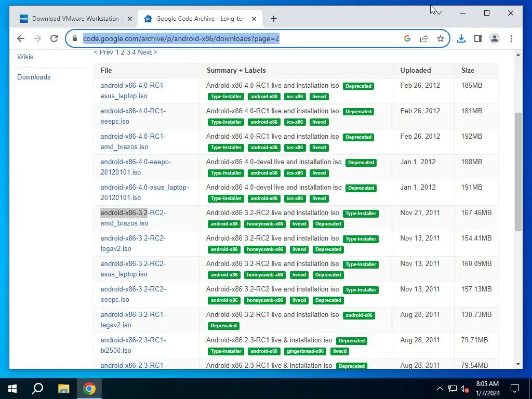This screenshot has width=532, height=399.
Task: Click the Chrome taskbar icon
Action: point(89,389)
